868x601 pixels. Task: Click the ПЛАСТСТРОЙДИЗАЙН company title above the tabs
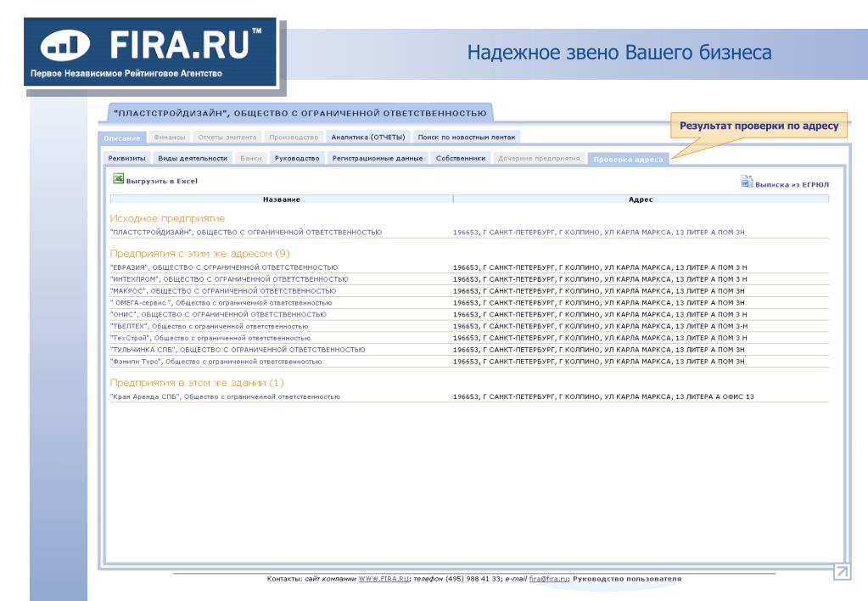tap(300, 113)
